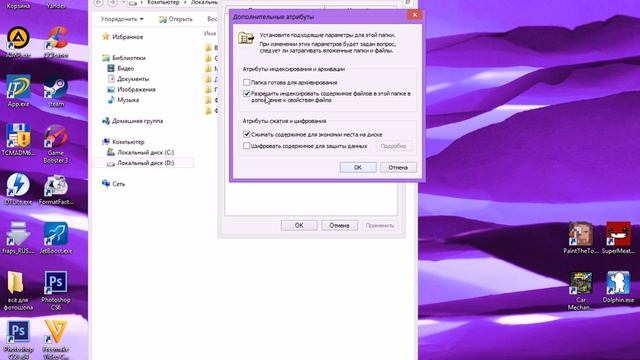
Task: Select the Photoshop icon beside the Freemake shortcut
Action: pyautogui.click(x=18, y=340)
